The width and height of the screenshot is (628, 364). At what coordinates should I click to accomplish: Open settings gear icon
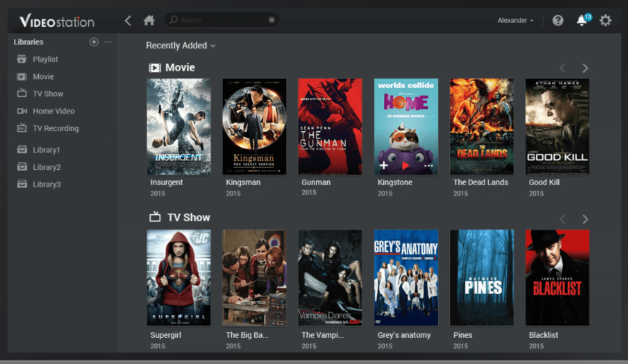(x=605, y=21)
